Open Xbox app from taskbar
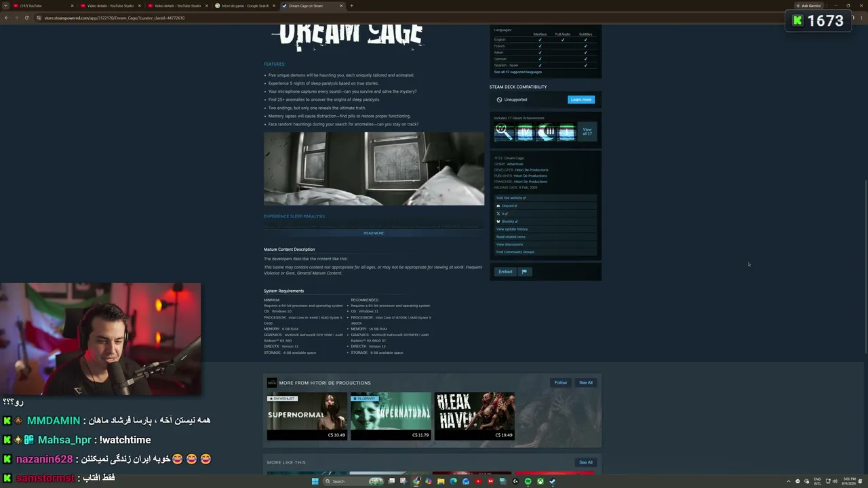 540,481
